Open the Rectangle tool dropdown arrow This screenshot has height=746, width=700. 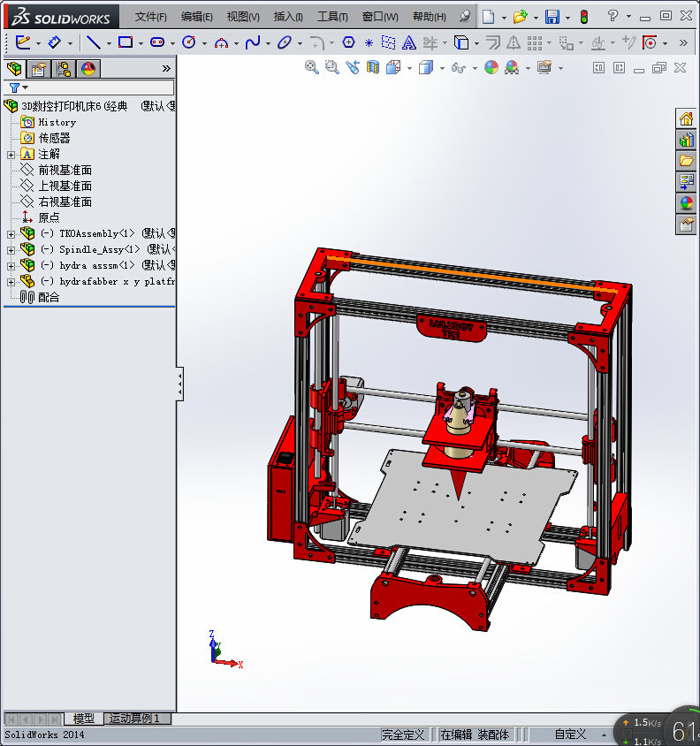(x=141, y=43)
